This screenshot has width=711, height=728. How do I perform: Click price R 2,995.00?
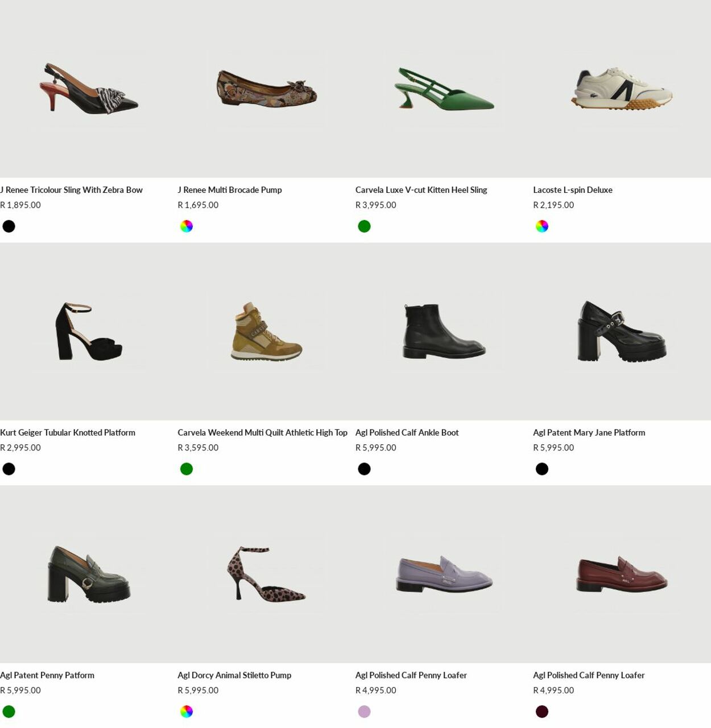click(20, 448)
